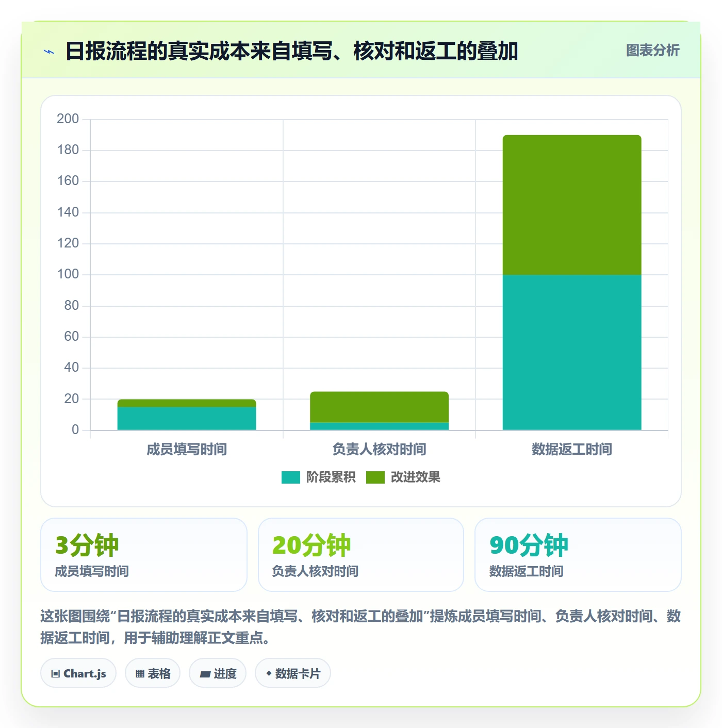
Task: Click the 进度 tag
Action: click(218, 673)
